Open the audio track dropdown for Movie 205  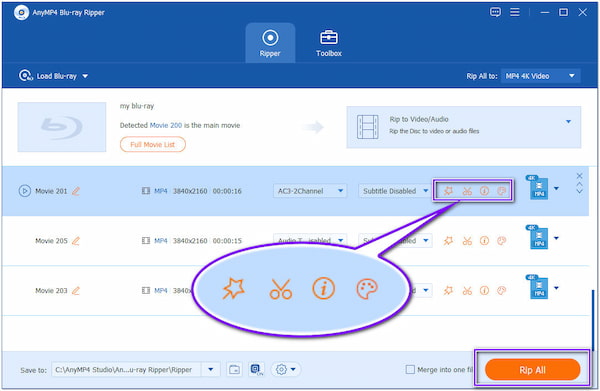[310, 240]
